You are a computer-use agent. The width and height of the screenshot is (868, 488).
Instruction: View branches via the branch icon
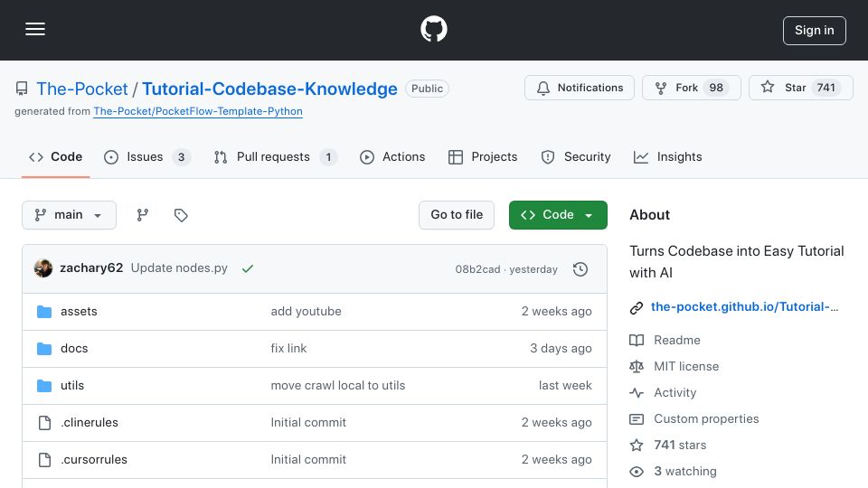pos(143,215)
